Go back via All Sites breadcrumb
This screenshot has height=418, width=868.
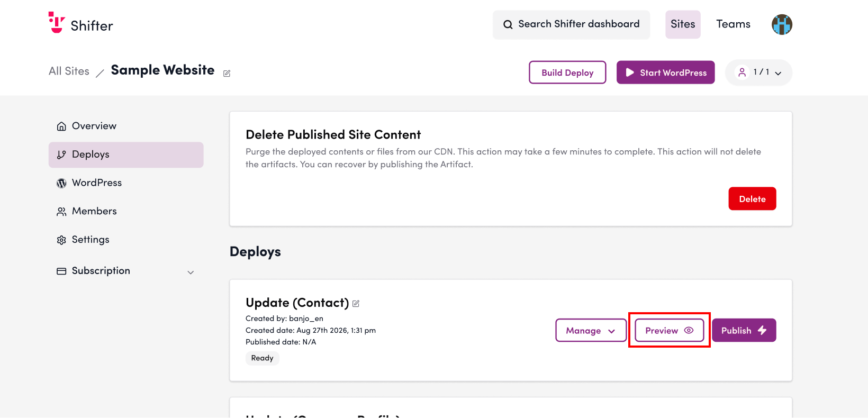tap(69, 71)
